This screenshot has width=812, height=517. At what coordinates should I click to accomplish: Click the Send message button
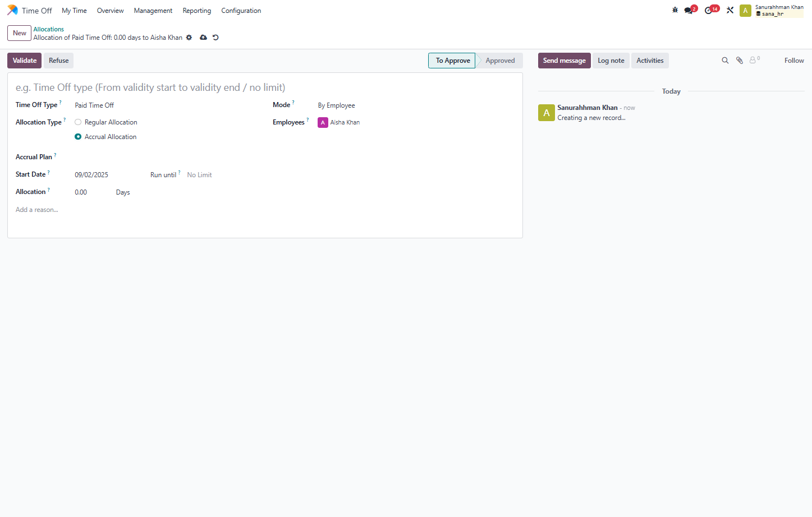[565, 61]
